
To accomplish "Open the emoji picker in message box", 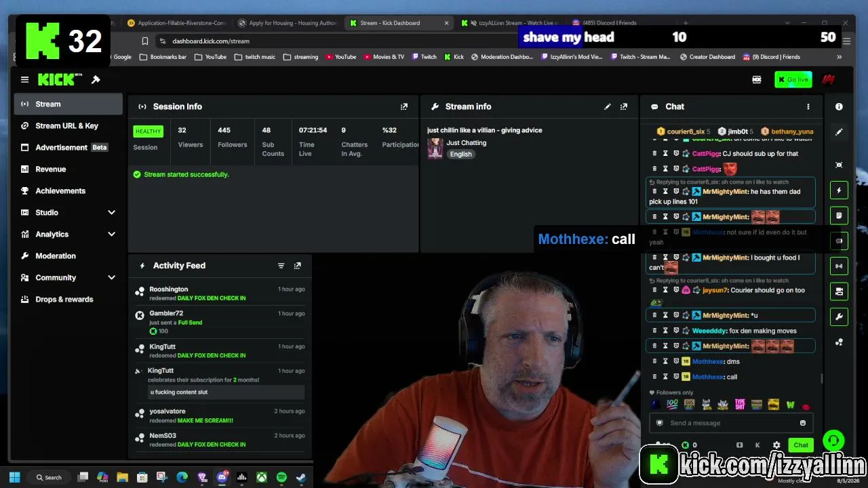I will (803, 423).
